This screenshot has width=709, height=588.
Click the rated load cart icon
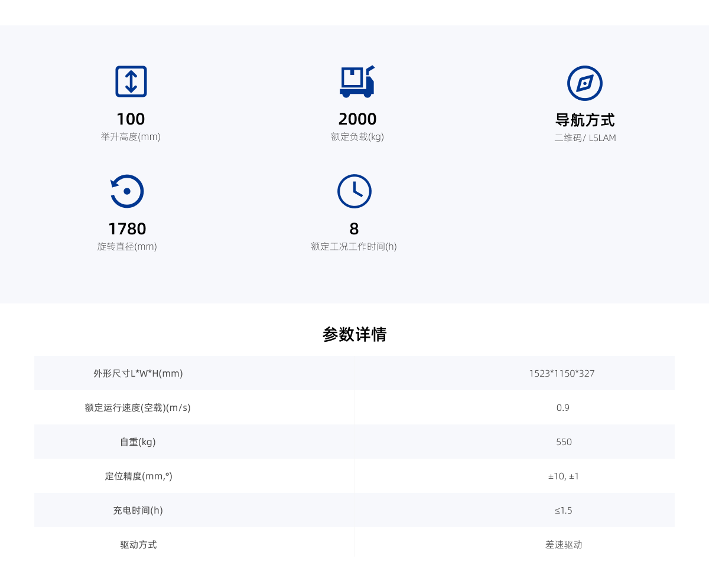click(x=357, y=81)
